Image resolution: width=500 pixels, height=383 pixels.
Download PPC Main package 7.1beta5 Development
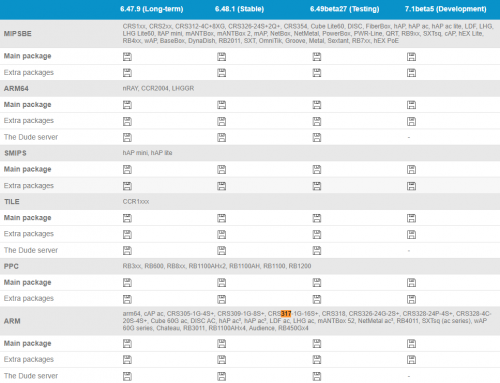[411, 283]
